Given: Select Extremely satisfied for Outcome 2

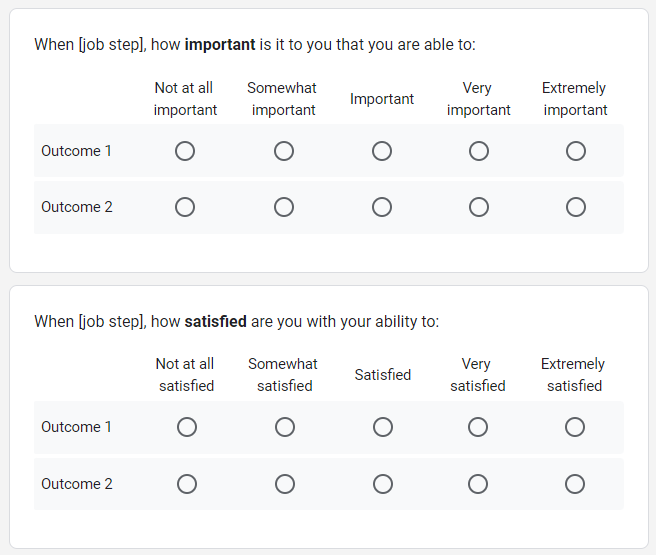Looking at the screenshot, I should pos(575,484).
